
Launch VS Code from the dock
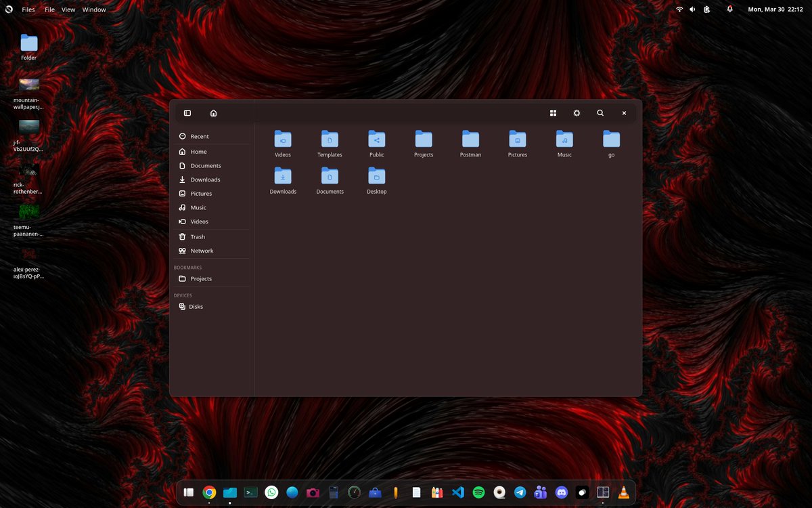457,492
